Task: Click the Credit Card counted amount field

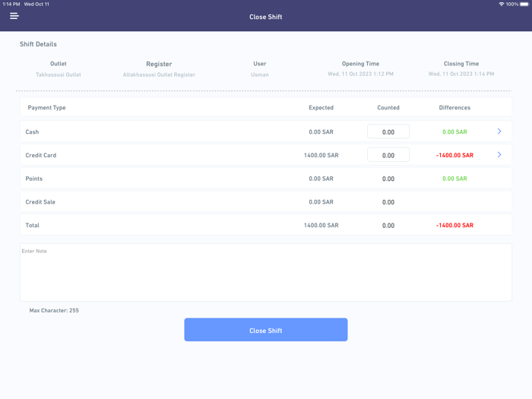Action: (x=388, y=155)
